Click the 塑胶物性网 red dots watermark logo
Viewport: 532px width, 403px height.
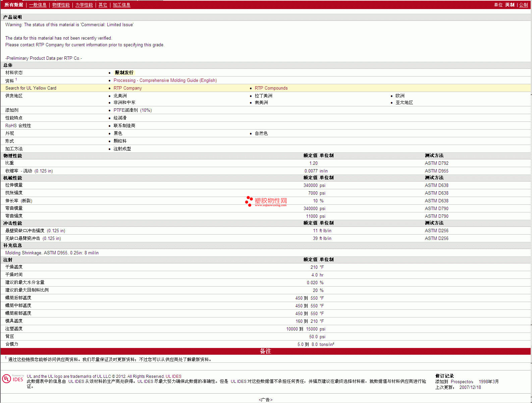point(249,201)
